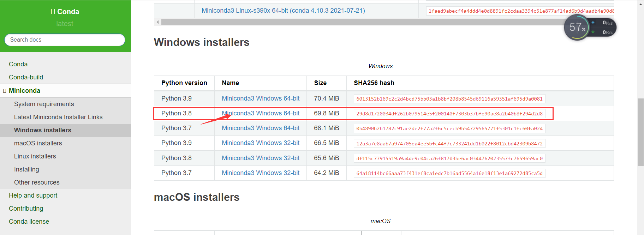
Task: Click the Conda home icon in header
Action: 53,12
